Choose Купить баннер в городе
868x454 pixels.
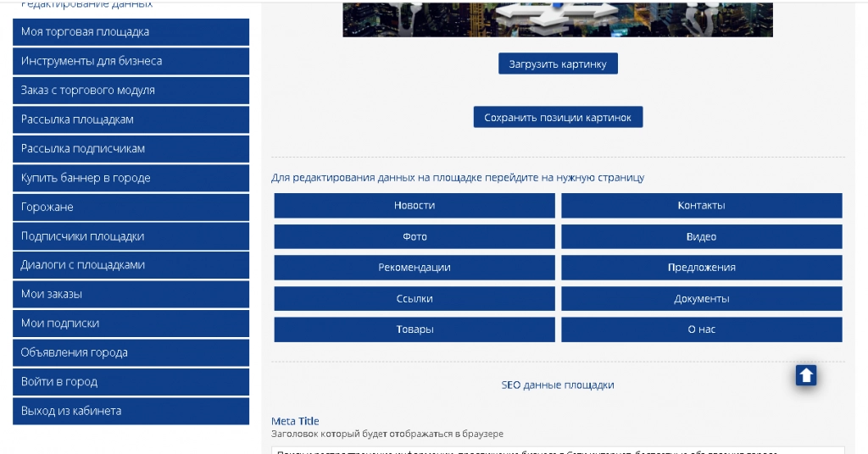click(x=131, y=178)
